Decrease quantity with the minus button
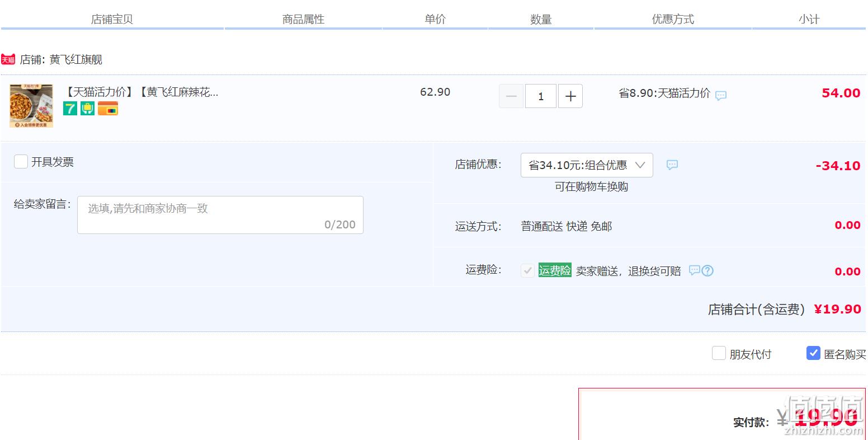Viewport: 868px width, 440px height. click(x=511, y=96)
